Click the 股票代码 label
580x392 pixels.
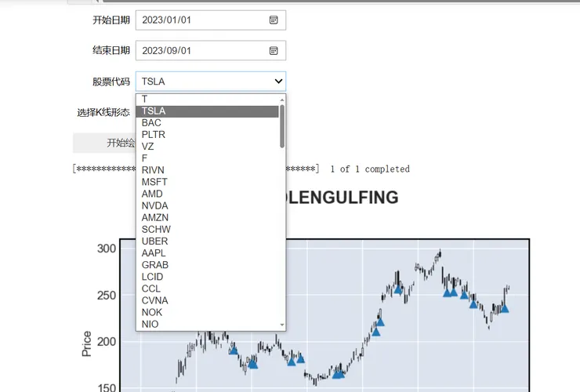coord(111,82)
